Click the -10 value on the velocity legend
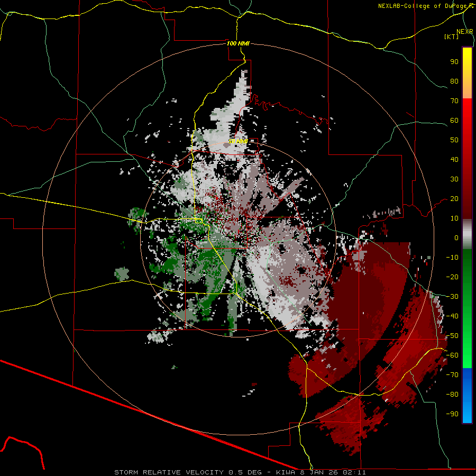The image size is (476, 476). pos(452,258)
